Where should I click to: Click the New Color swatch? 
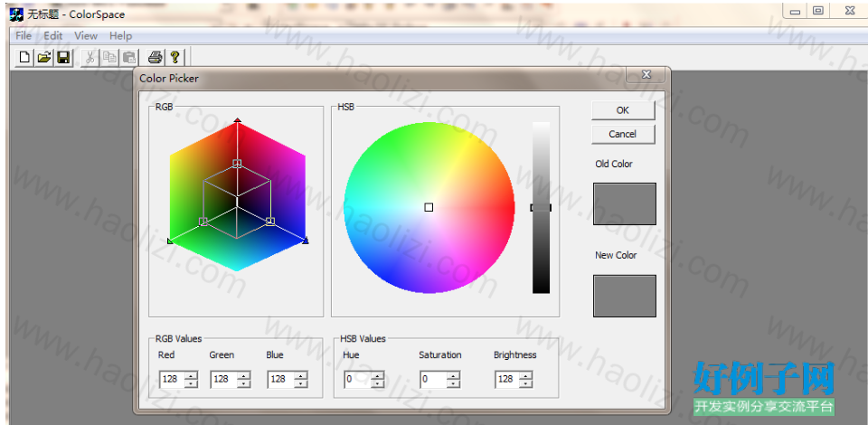(625, 296)
